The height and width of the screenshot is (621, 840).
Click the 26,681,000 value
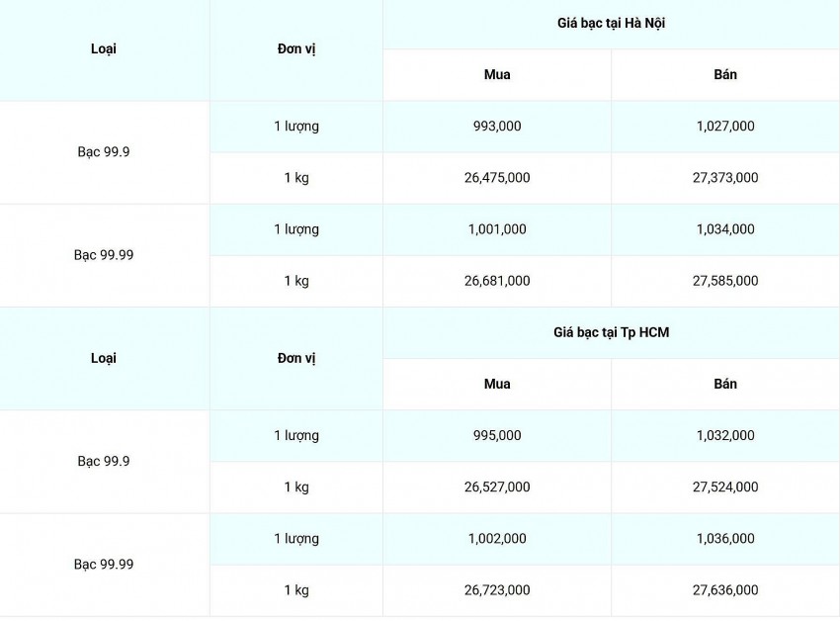pos(497,281)
